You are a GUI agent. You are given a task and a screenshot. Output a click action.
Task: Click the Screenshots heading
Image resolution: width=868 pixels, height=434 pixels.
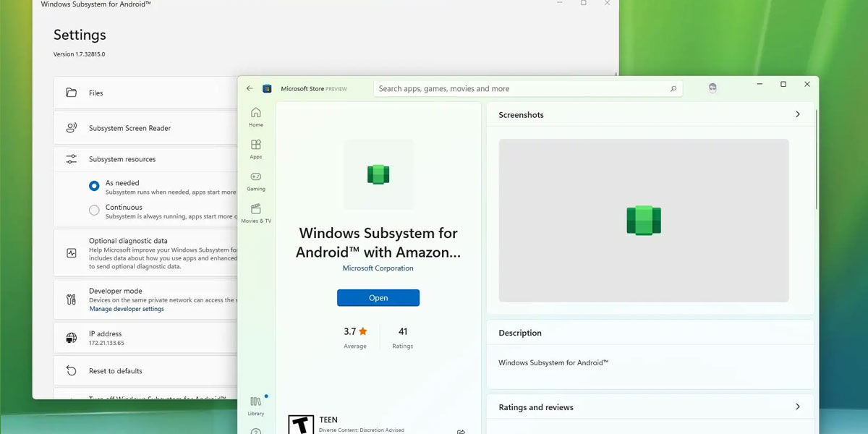pyautogui.click(x=521, y=115)
